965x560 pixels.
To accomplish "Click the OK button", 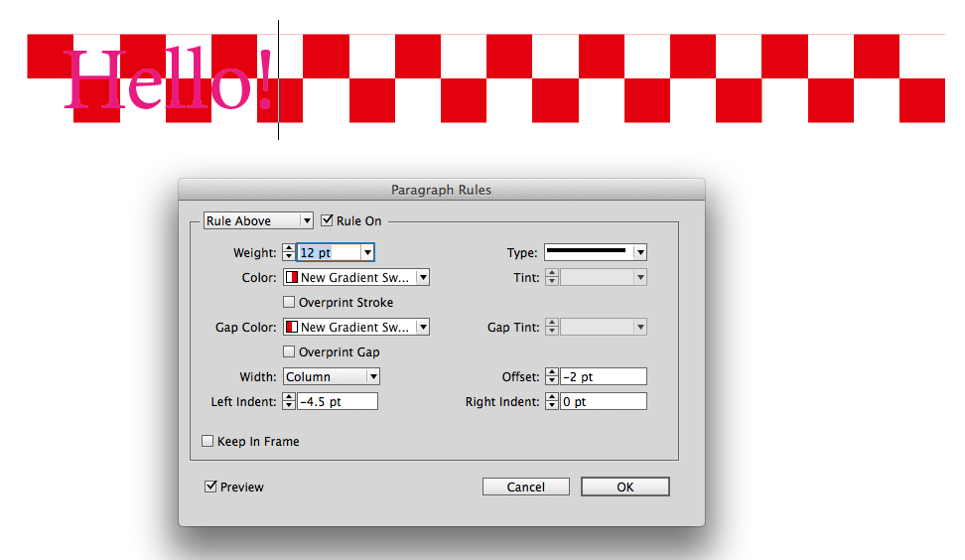I will tap(625, 487).
